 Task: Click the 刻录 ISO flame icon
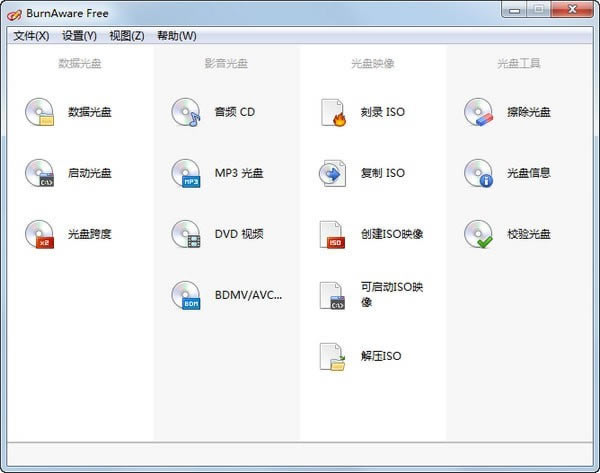[333, 113]
